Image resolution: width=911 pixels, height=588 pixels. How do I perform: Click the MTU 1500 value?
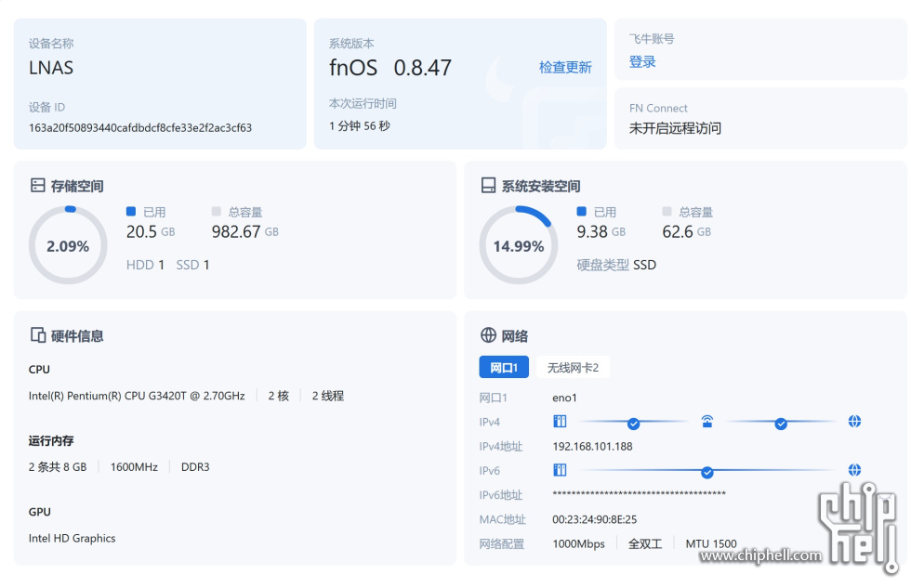tap(711, 544)
